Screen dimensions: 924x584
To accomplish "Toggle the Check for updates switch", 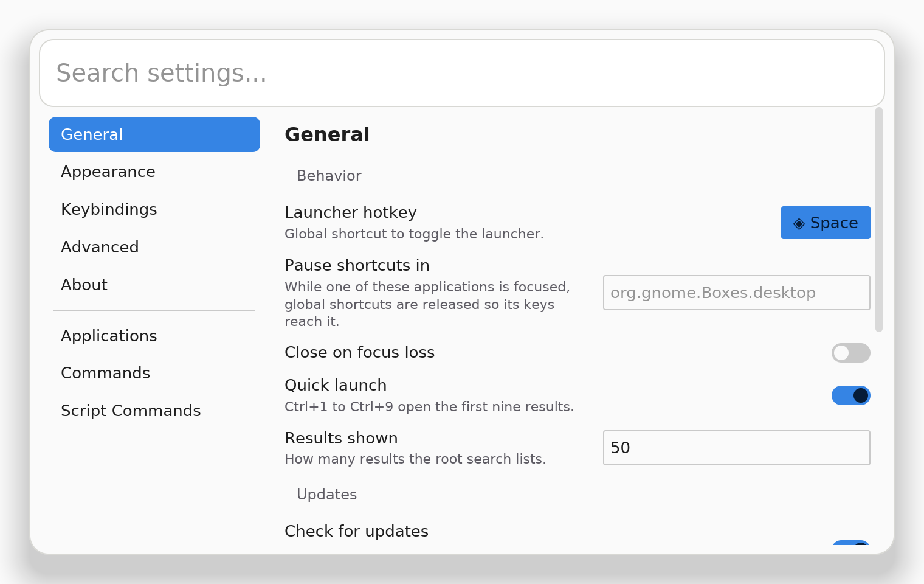I will point(851,543).
